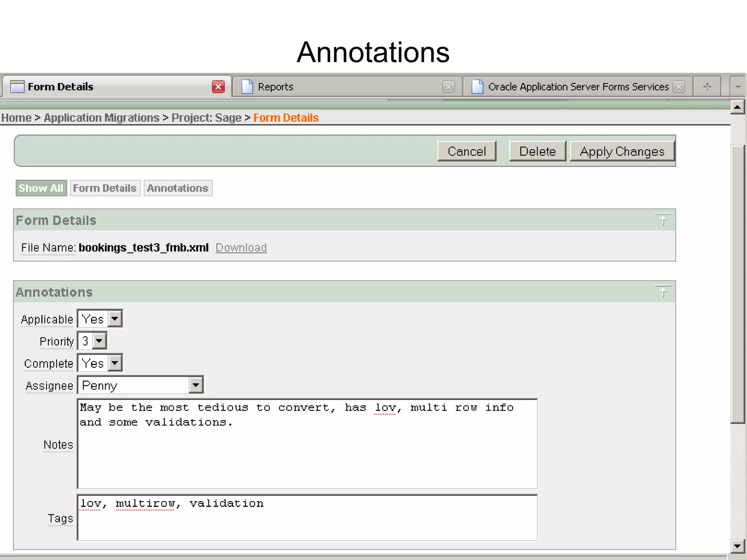The image size is (747, 560).
Task: Click the scrollbar up arrow
Action: click(738, 107)
